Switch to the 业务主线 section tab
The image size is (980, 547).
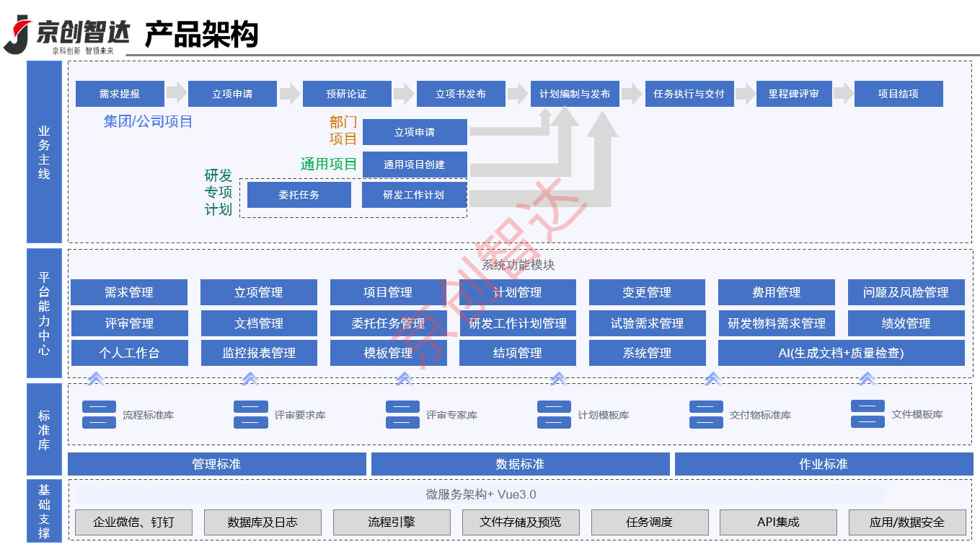click(x=43, y=152)
